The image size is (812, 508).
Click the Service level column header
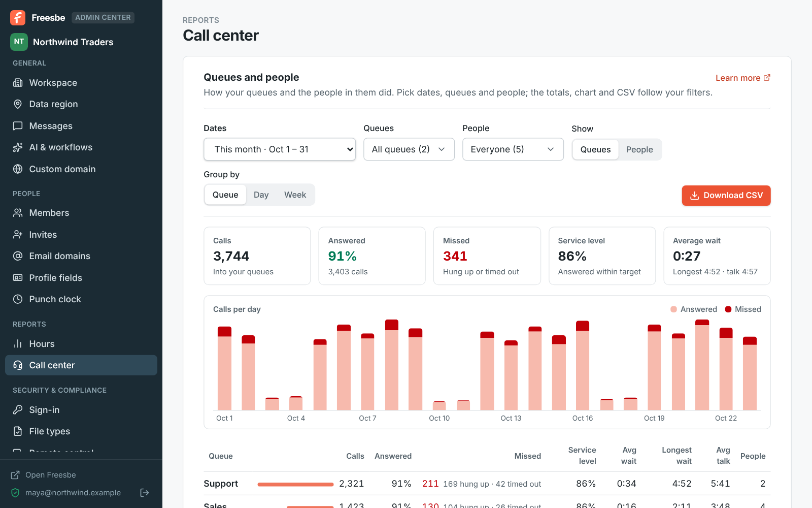point(582,456)
